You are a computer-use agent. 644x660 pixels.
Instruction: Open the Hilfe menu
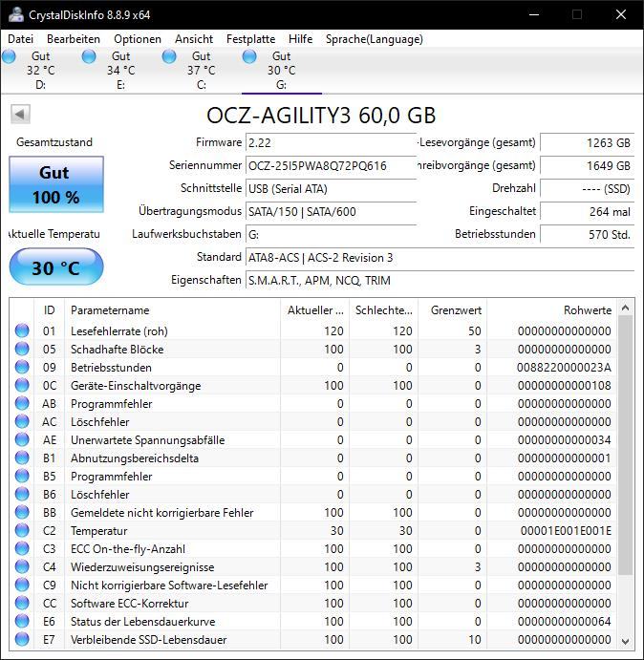point(300,39)
